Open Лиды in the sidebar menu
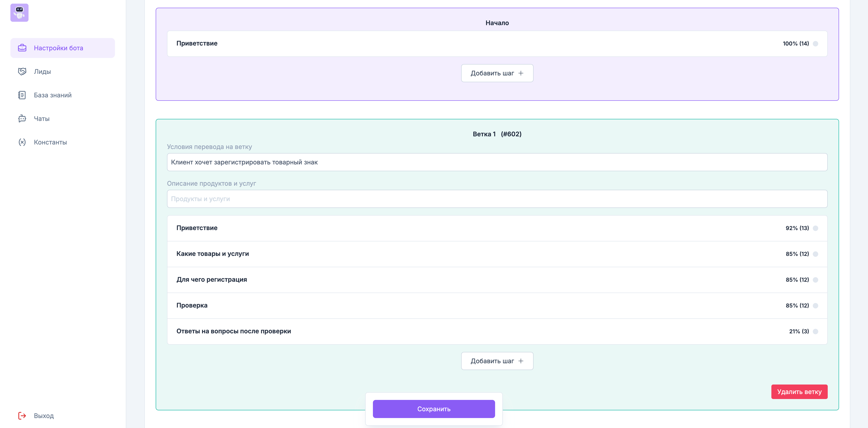 (x=43, y=72)
